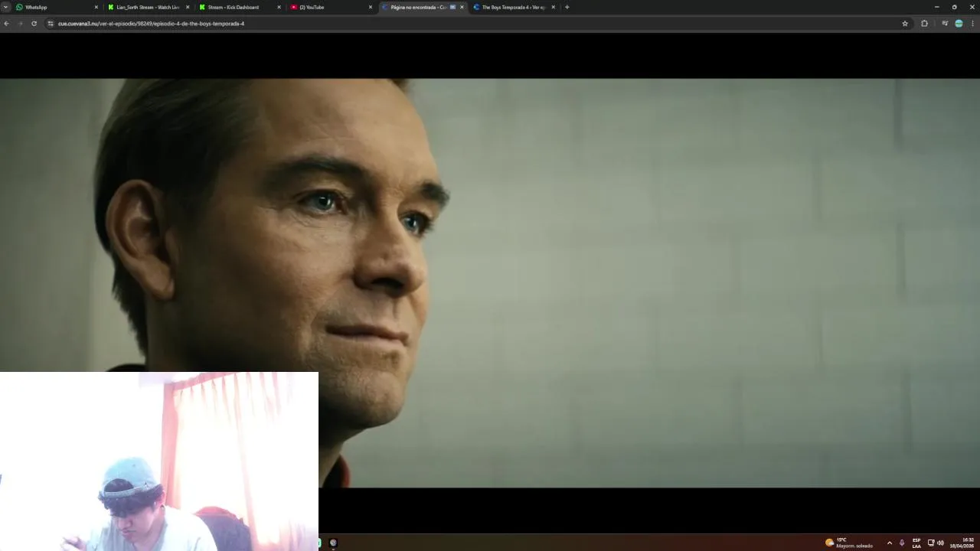Viewport: 980px width, 551px height.
Task: Open the network status tray icon
Action: pyautogui.click(x=931, y=543)
